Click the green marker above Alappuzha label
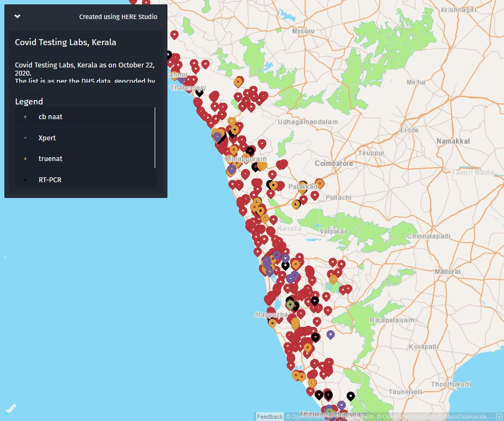Viewport: 504px width, 421px height. coord(291,304)
